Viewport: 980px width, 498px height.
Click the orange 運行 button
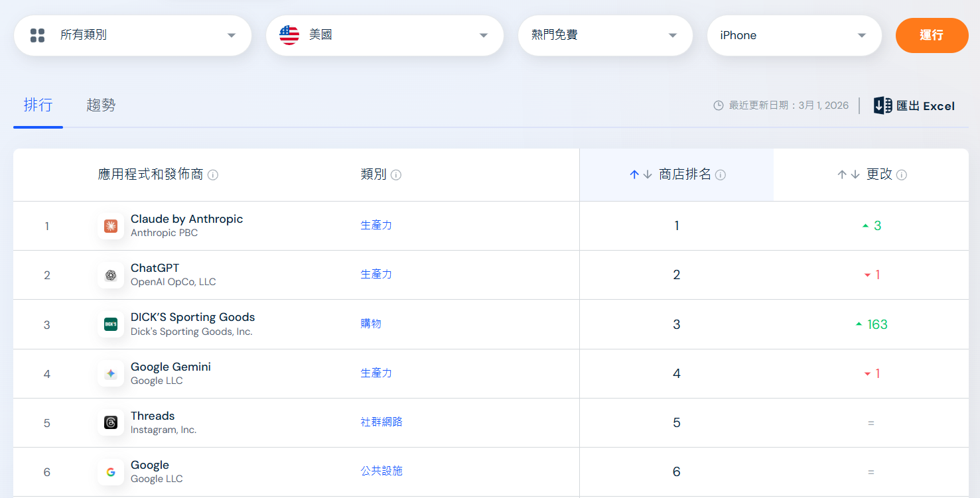coord(932,35)
